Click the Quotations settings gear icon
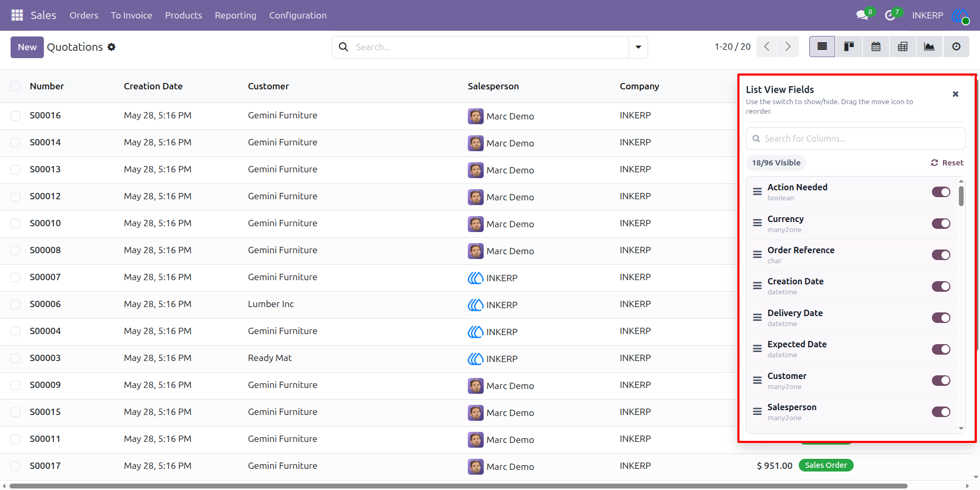This screenshot has width=980, height=490. pyautogui.click(x=112, y=47)
